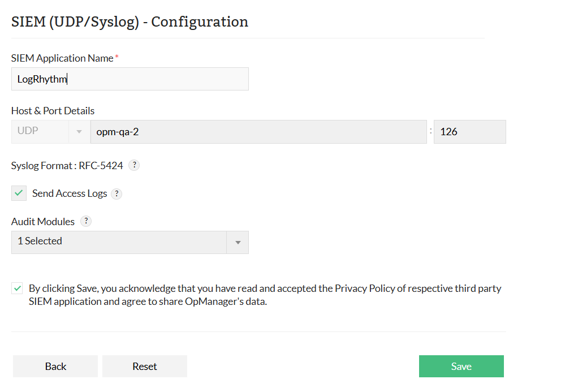Click the 1 Selected text in Audit Modules

point(40,242)
